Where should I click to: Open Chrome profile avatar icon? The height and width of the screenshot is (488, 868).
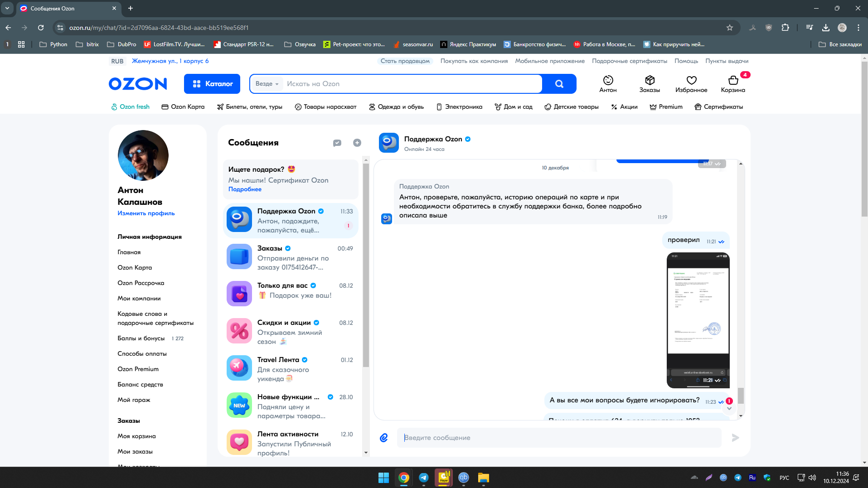[x=842, y=28]
